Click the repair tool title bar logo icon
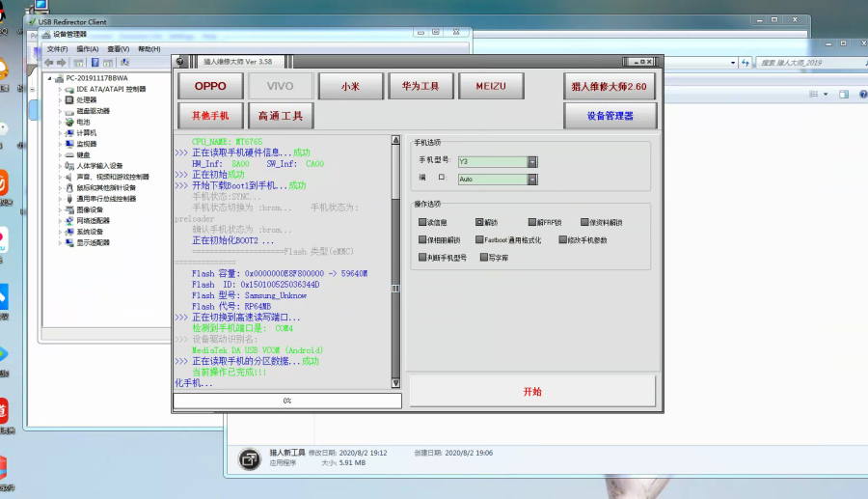The height and width of the screenshot is (499, 868). (180, 62)
